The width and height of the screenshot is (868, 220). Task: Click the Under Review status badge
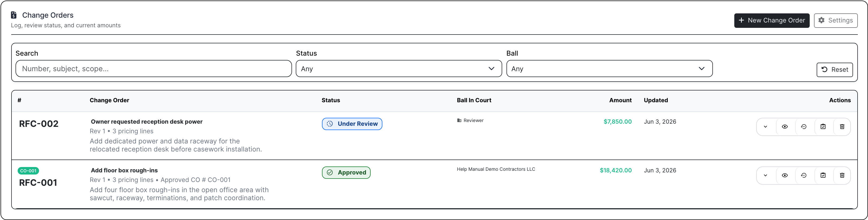(352, 124)
